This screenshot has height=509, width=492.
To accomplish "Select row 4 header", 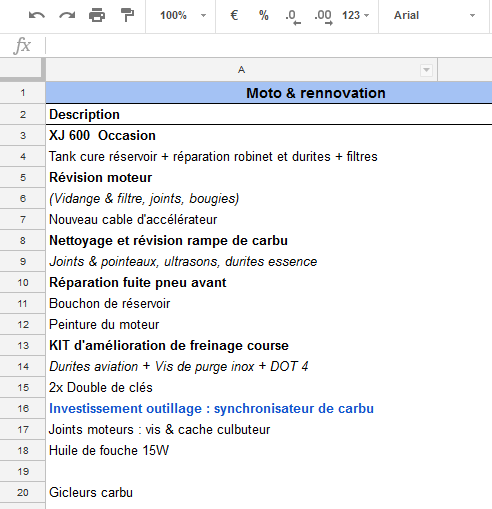I will click(22, 156).
